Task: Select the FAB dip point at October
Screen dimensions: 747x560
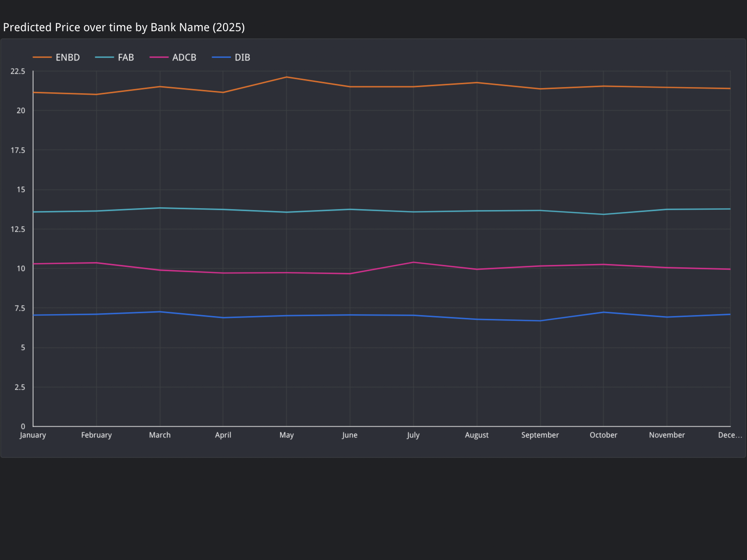Action: point(604,214)
